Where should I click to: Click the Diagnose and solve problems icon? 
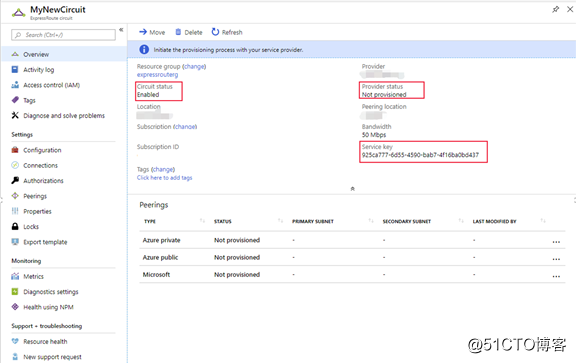click(15, 115)
